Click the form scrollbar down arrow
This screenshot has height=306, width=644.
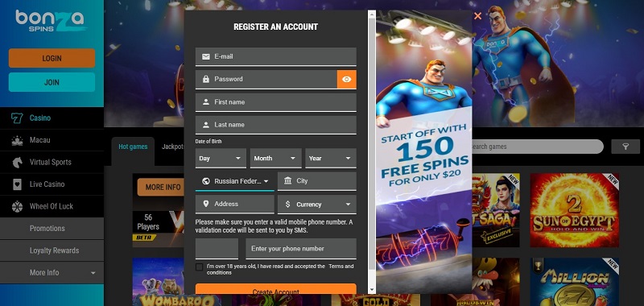point(372,290)
